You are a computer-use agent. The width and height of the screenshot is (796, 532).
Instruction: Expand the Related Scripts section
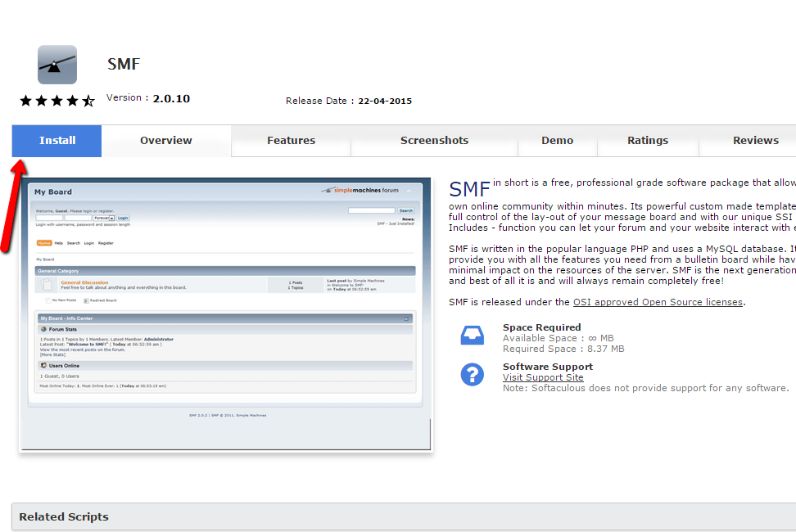(64, 516)
